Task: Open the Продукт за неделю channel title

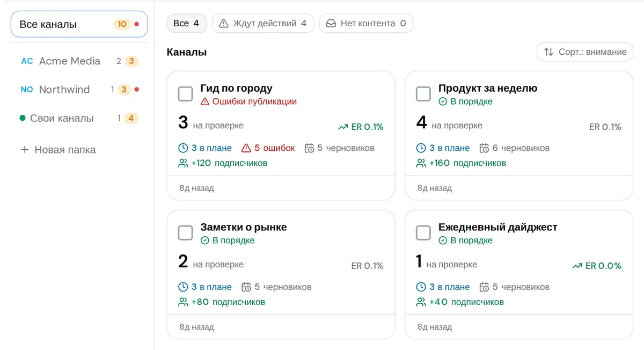Action: [x=488, y=89]
